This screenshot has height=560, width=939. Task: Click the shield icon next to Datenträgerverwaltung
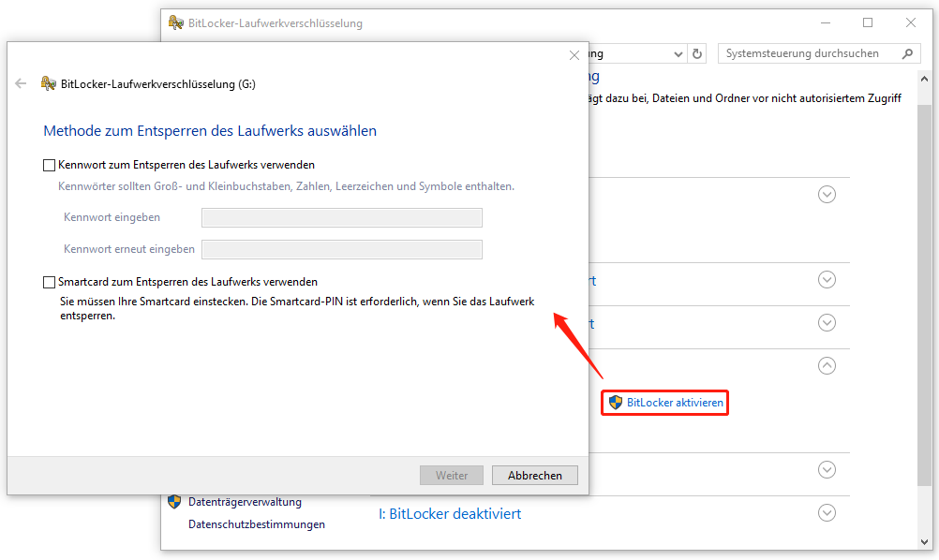(x=174, y=502)
